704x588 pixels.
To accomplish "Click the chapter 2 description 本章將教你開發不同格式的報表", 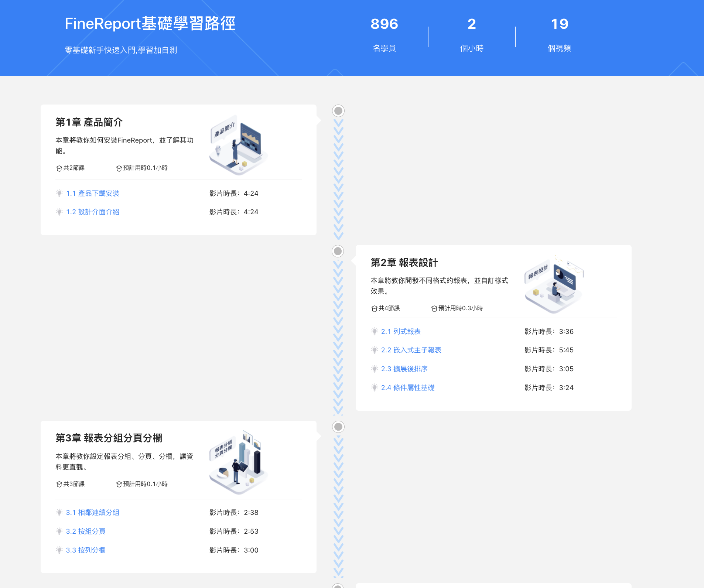I will coord(440,286).
